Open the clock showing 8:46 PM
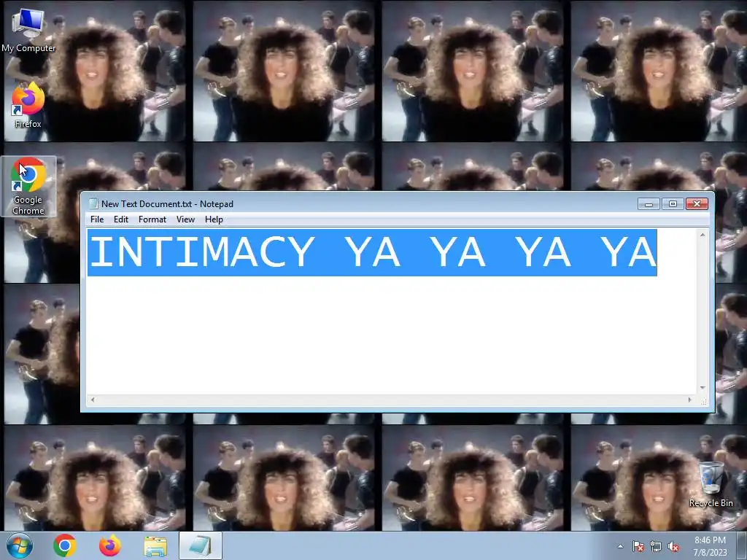The width and height of the screenshot is (747, 560). coord(710,546)
